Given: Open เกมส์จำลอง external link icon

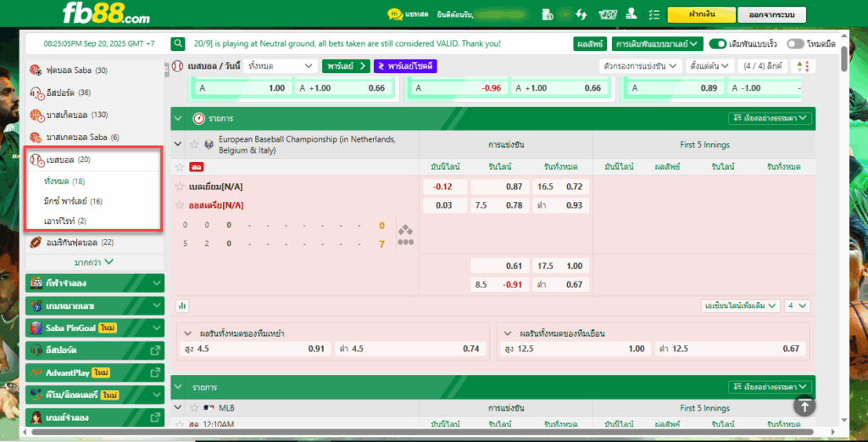Looking at the screenshot, I should pos(155,417).
